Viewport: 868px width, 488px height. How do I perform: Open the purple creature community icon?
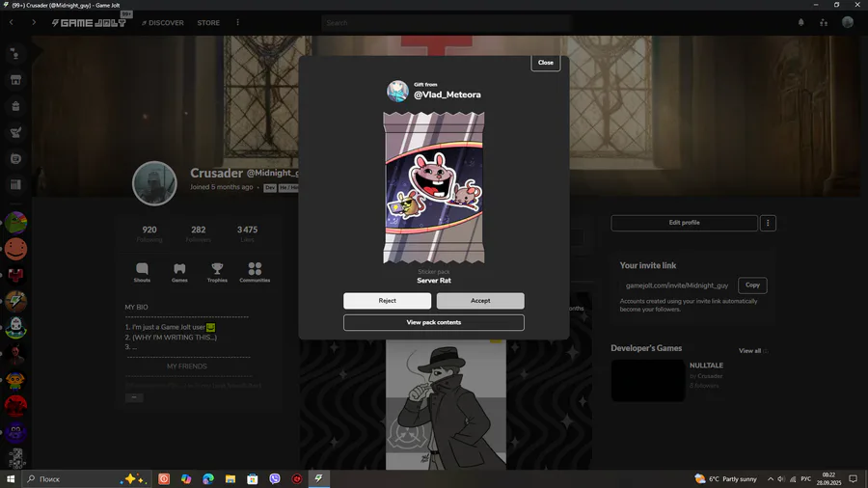coord(15,433)
